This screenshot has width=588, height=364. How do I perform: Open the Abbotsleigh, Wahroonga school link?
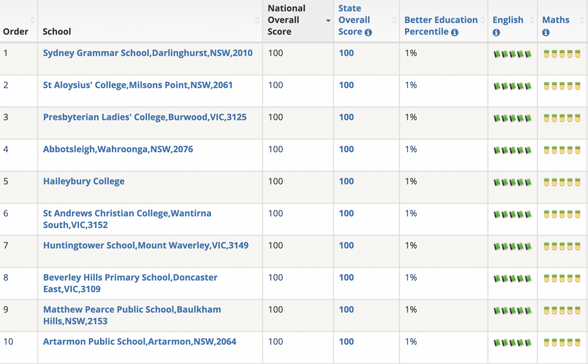click(118, 149)
